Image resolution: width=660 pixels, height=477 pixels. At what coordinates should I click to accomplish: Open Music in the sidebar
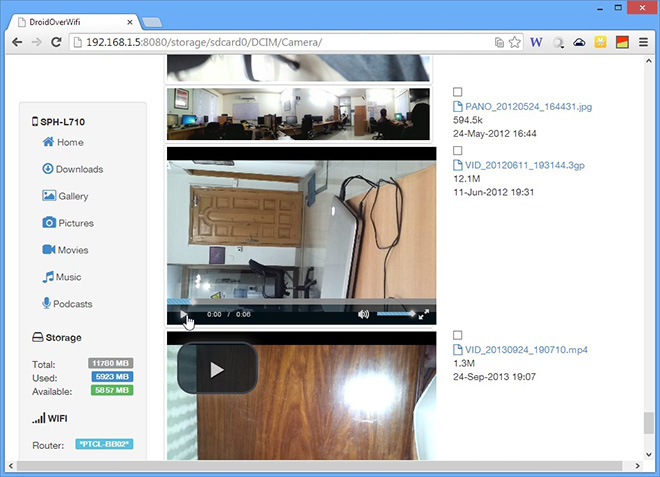62,277
